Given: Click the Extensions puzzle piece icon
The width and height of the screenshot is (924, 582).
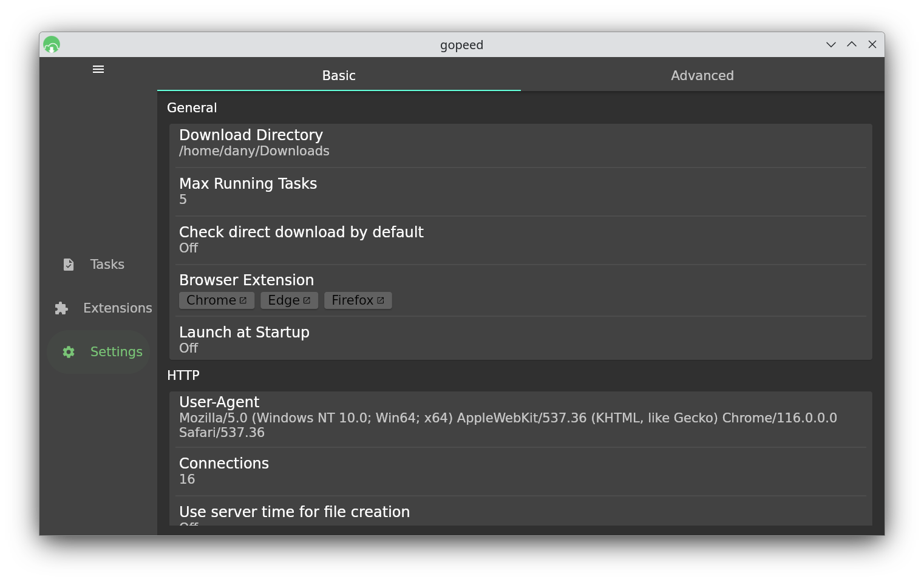Looking at the screenshot, I should 61,308.
